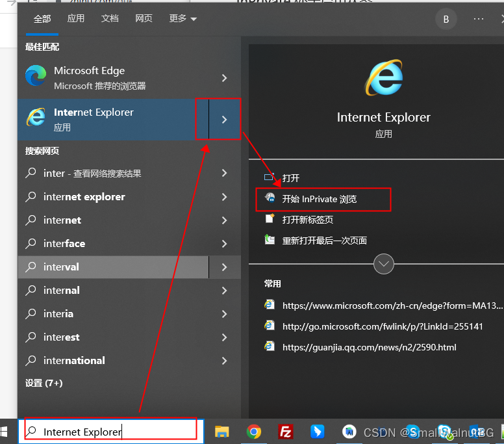Select 'internet explorer' search suggestion
The width and height of the screenshot is (504, 444).
click(112, 197)
